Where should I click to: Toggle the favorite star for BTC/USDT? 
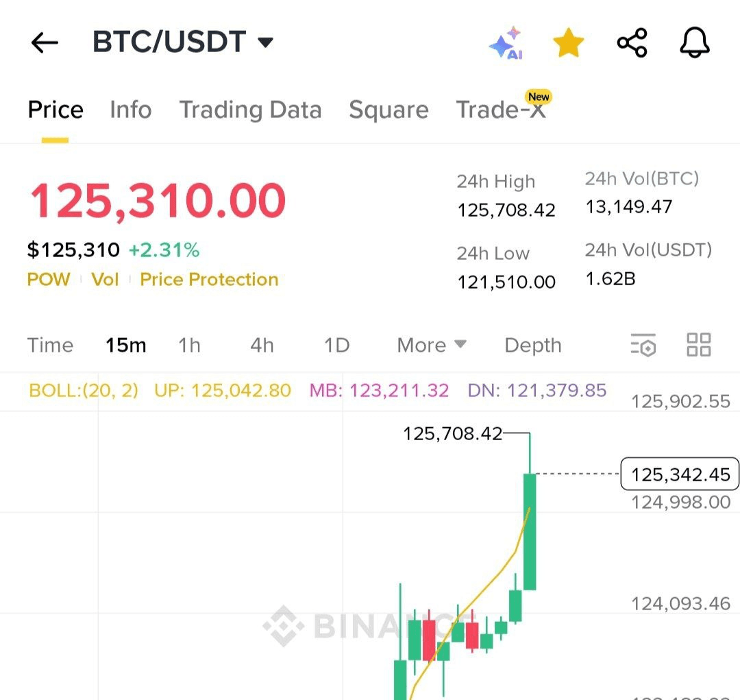569,43
